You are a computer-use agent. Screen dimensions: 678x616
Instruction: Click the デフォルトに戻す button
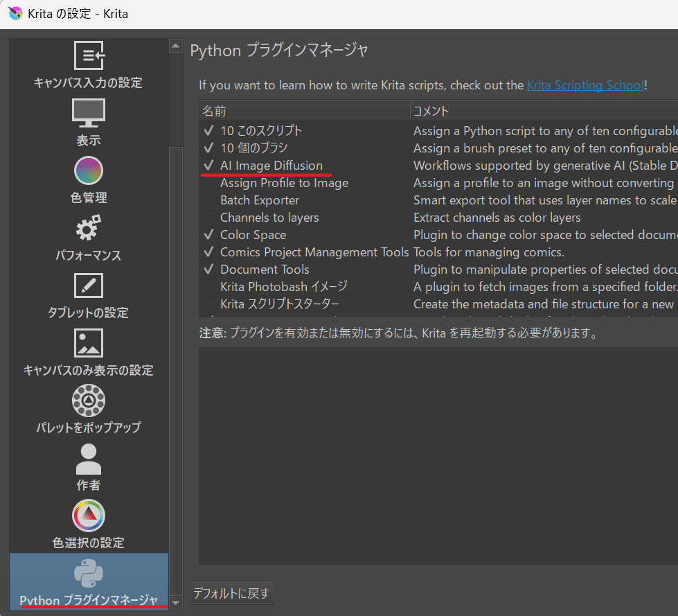(232, 592)
